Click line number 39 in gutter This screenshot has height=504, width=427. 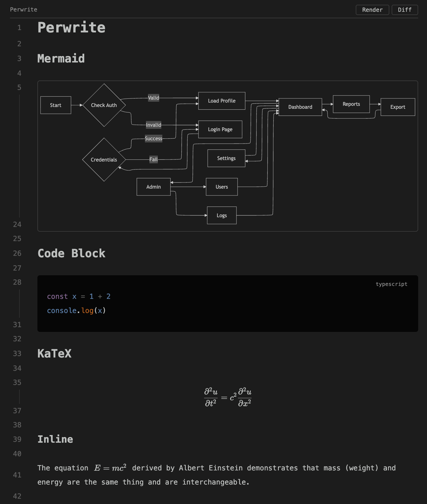pyautogui.click(x=17, y=439)
